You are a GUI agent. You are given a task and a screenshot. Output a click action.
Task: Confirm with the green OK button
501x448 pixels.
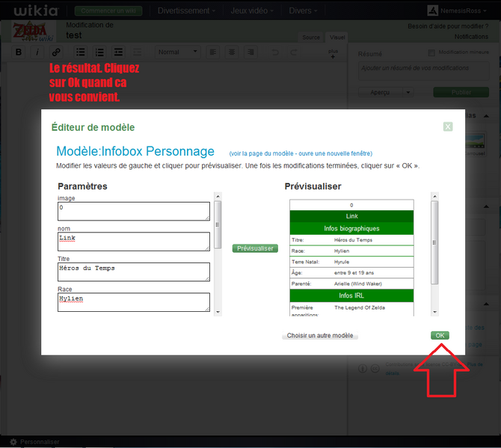click(440, 335)
